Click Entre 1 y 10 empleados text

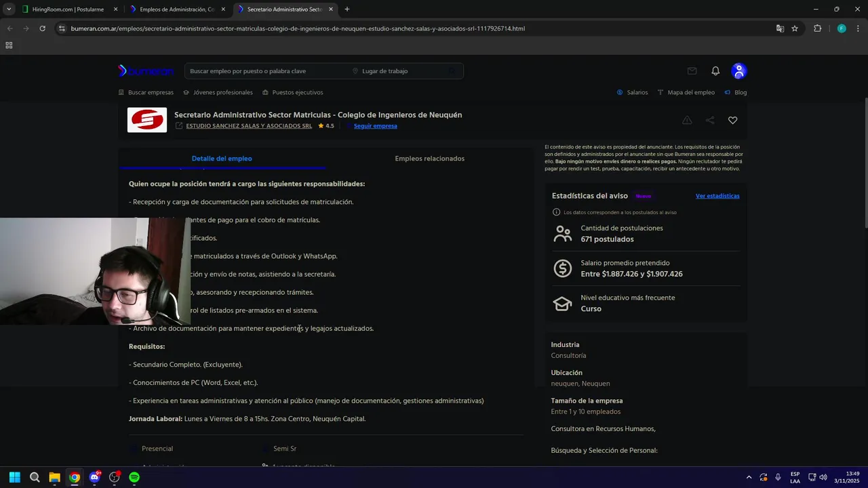point(585,411)
